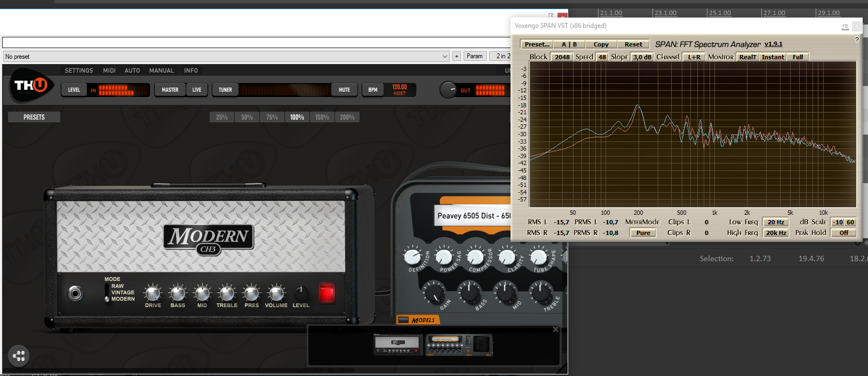Set zoom to 75%
The height and width of the screenshot is (376, 868).
click(272, 117)
